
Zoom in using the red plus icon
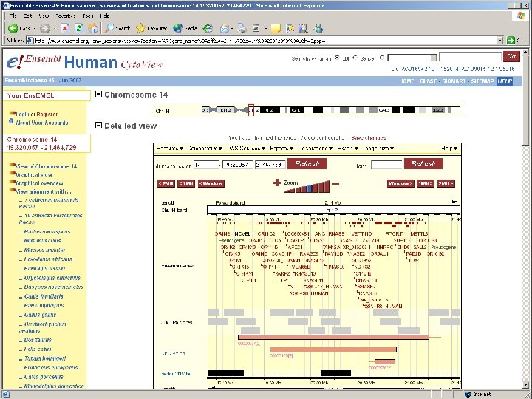coord(277,183)
